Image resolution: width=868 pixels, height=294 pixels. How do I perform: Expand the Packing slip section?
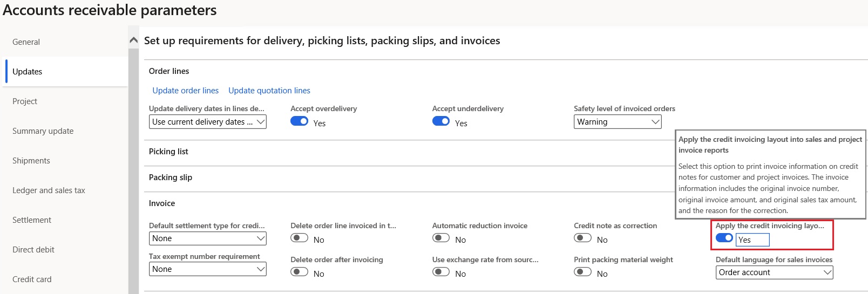click(171, 177)
